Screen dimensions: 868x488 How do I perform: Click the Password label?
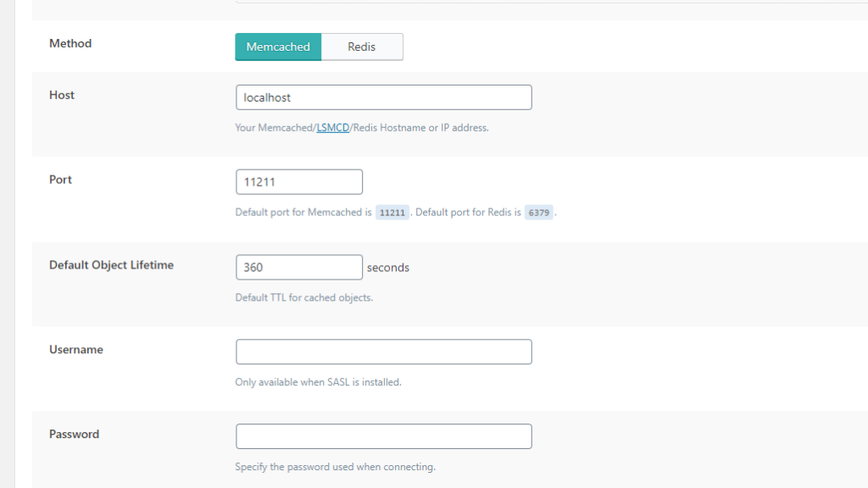75,435
